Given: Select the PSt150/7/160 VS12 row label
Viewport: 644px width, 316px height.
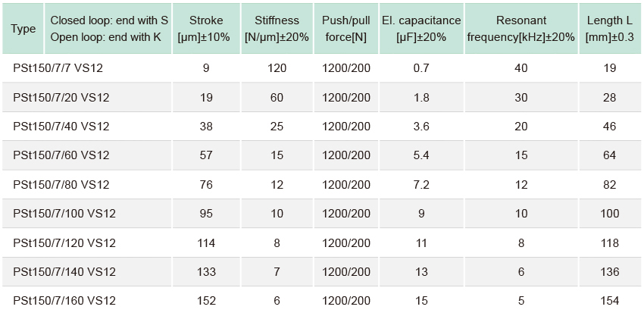Looking at the screenshot, I should point(64,301).
